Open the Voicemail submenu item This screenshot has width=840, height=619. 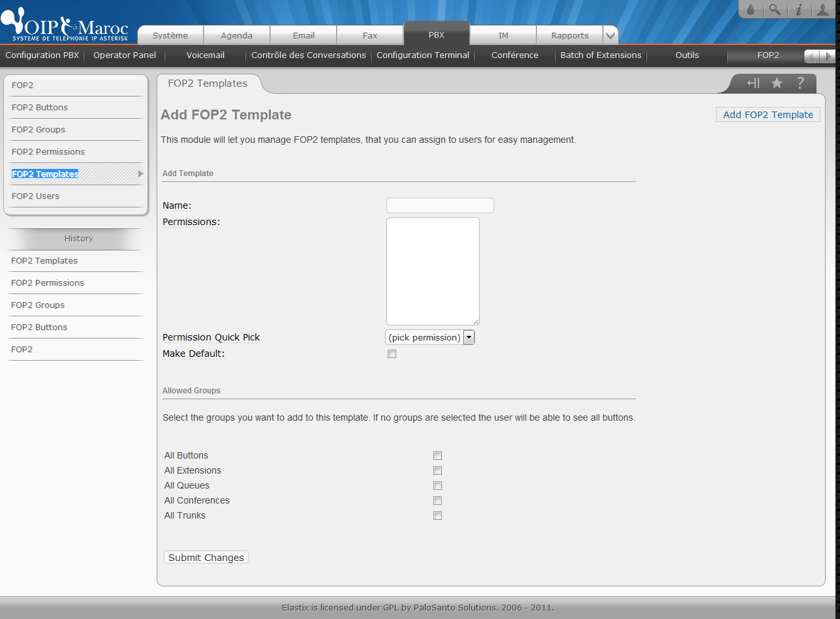point(206,55)
